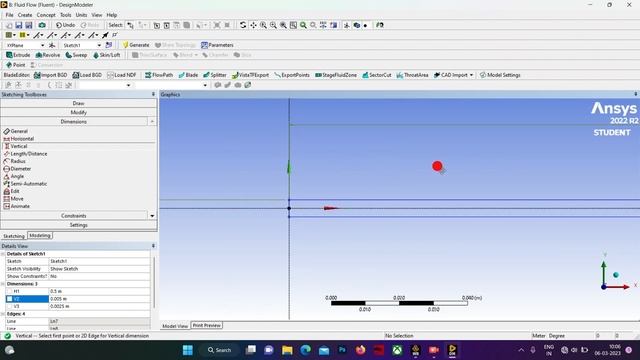
Task: Open the Create menu
Action: [25, 15]
